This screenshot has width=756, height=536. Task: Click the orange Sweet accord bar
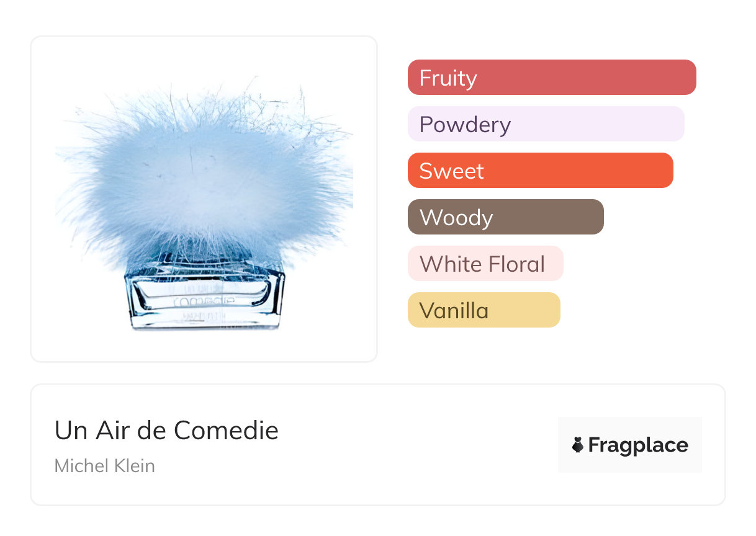[540, 171]
